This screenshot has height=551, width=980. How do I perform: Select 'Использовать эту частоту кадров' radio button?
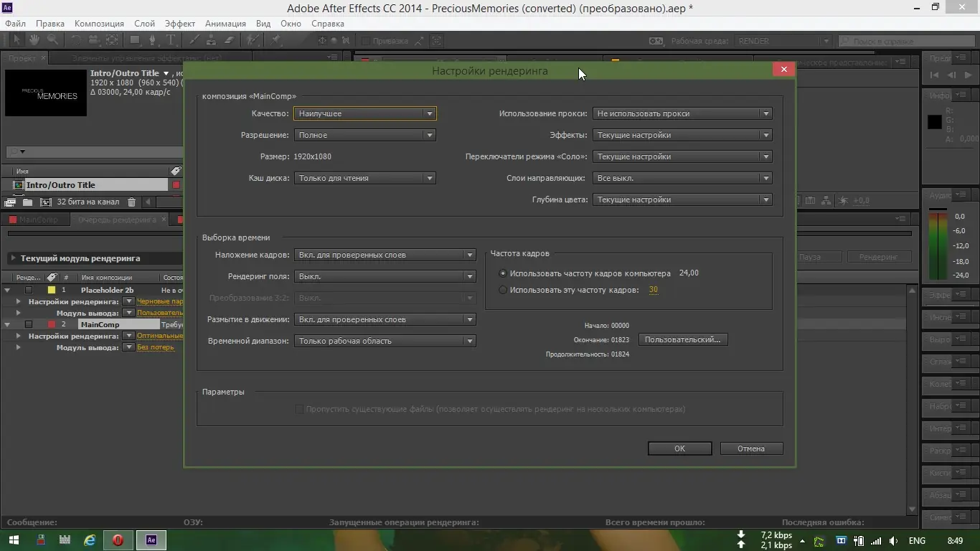pyautogui.click(x=503, y=290)
